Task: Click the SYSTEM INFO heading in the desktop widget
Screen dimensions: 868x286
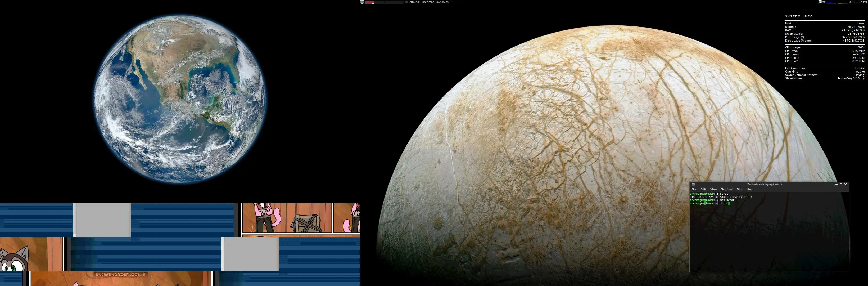Action: tap(799, 16)
